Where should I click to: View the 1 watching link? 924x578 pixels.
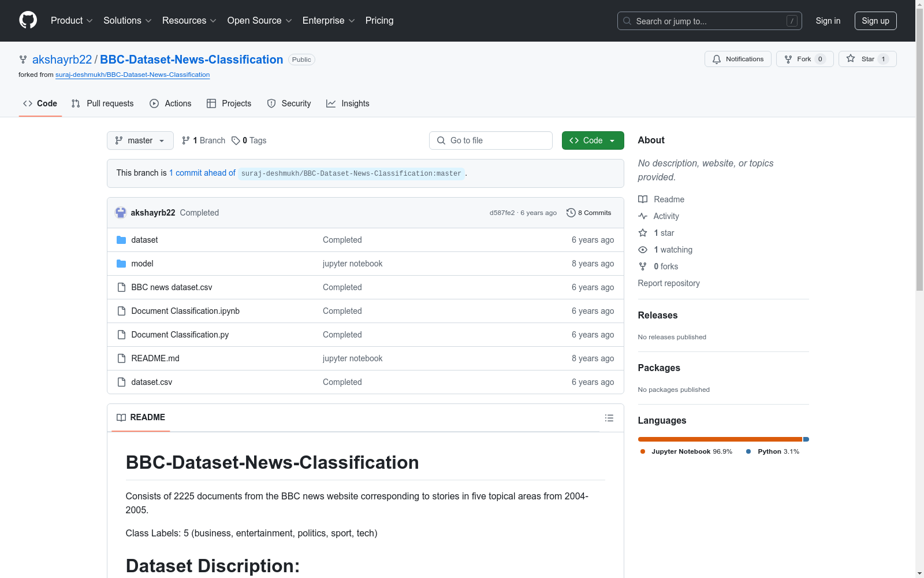tap(665, 250)
